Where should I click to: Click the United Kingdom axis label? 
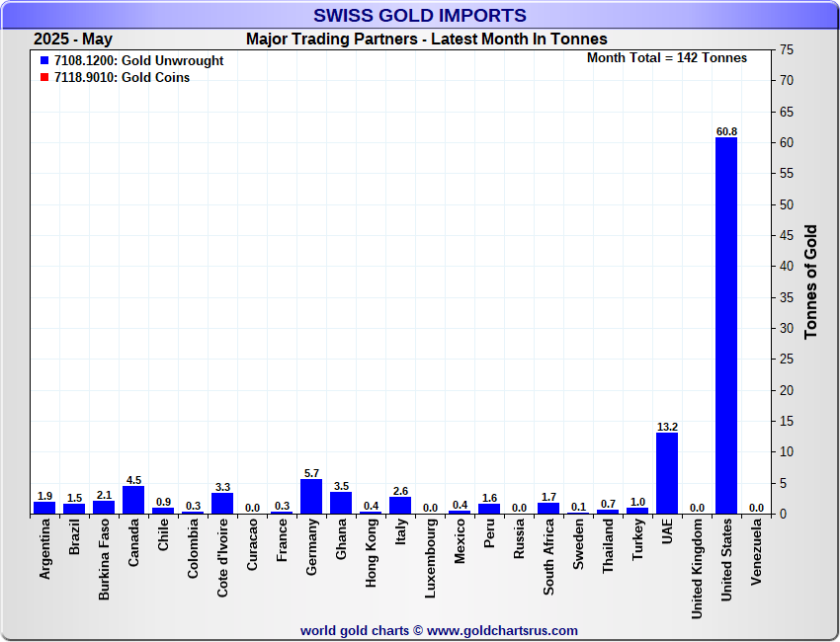[698, 566]
